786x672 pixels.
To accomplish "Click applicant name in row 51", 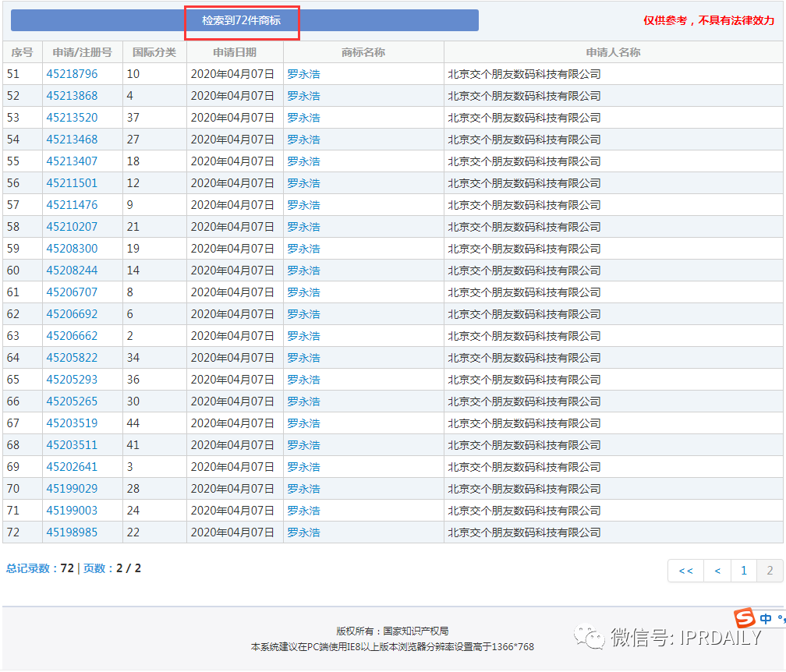I will point(524,74).
